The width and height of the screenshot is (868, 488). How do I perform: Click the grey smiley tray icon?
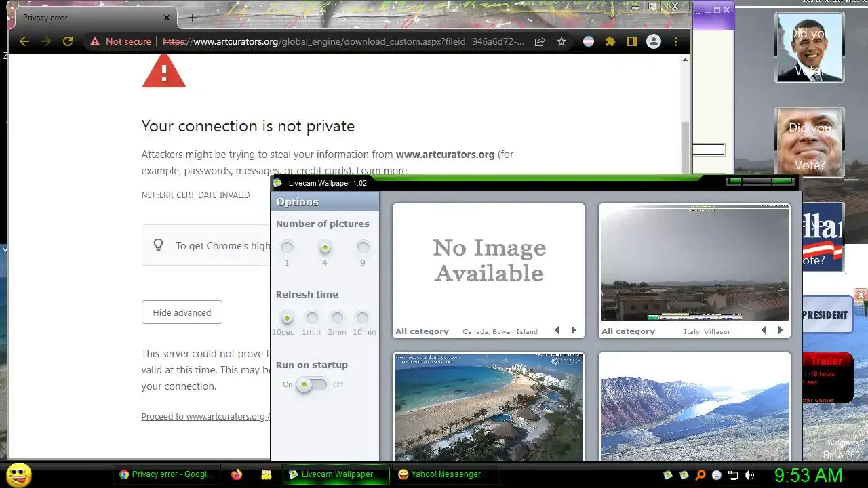pyautogui.click(x=717, y=475)
